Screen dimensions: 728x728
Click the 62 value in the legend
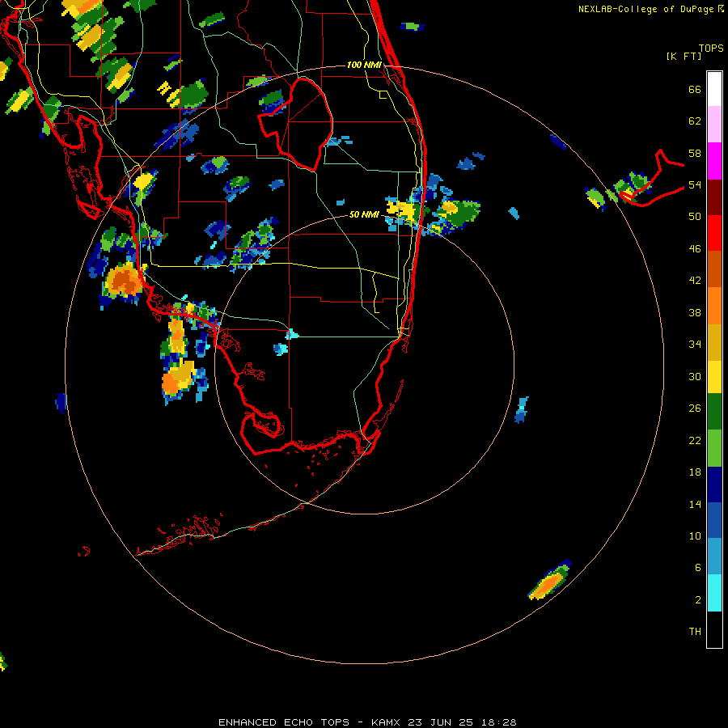(695, 121)
